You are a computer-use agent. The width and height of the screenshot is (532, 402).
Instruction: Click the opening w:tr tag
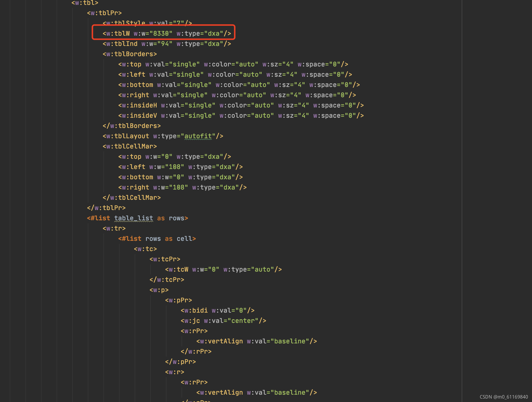click(x=114, y=228)
